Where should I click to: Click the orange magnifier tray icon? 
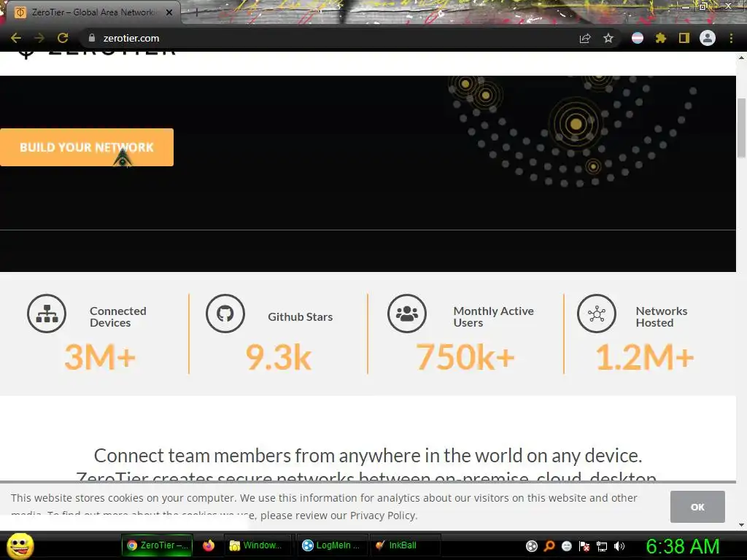pyautogui.click(x=549, y=546)
